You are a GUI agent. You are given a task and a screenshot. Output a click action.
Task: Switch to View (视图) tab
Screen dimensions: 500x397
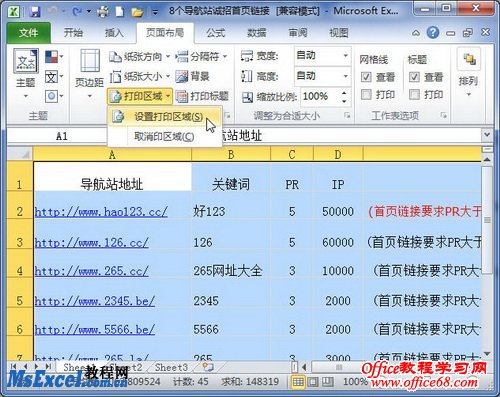338,33
